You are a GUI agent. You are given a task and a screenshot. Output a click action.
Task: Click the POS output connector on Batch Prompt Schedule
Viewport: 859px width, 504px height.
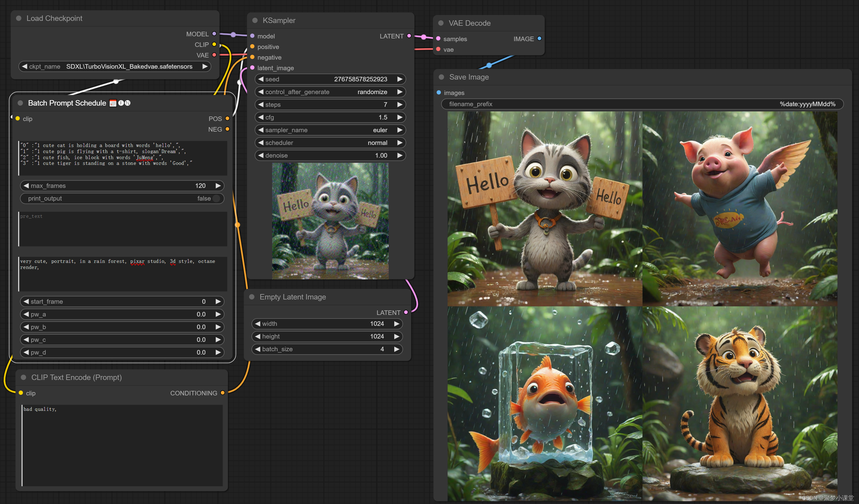(227, 119)
